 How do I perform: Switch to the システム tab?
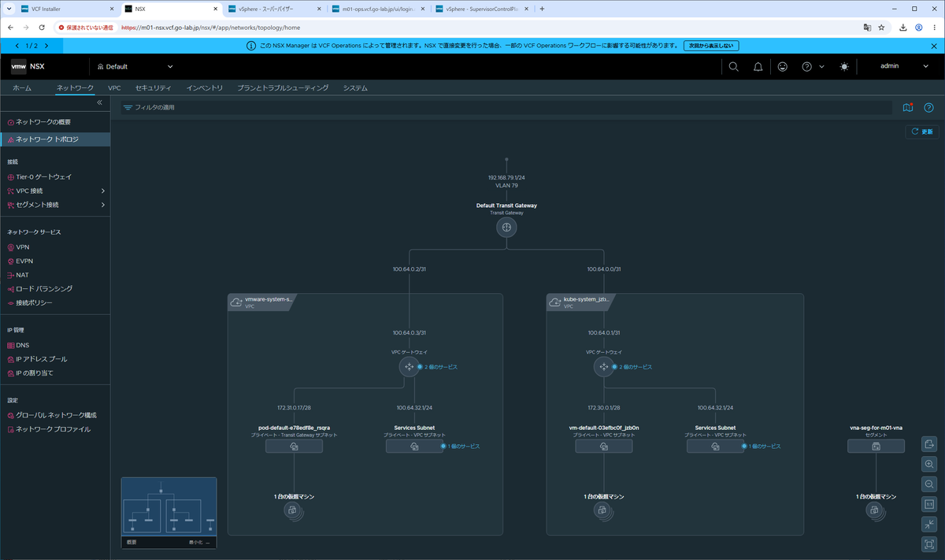pos(355,87)
